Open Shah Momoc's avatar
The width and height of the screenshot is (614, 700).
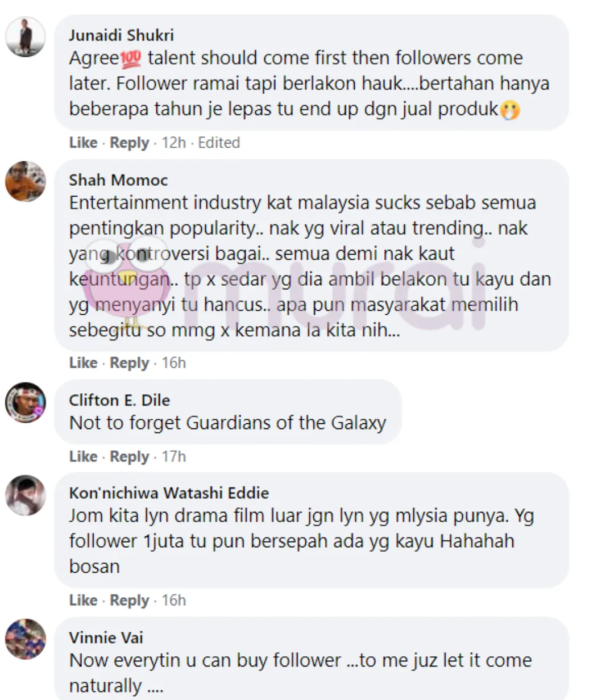tap(26, 181)
